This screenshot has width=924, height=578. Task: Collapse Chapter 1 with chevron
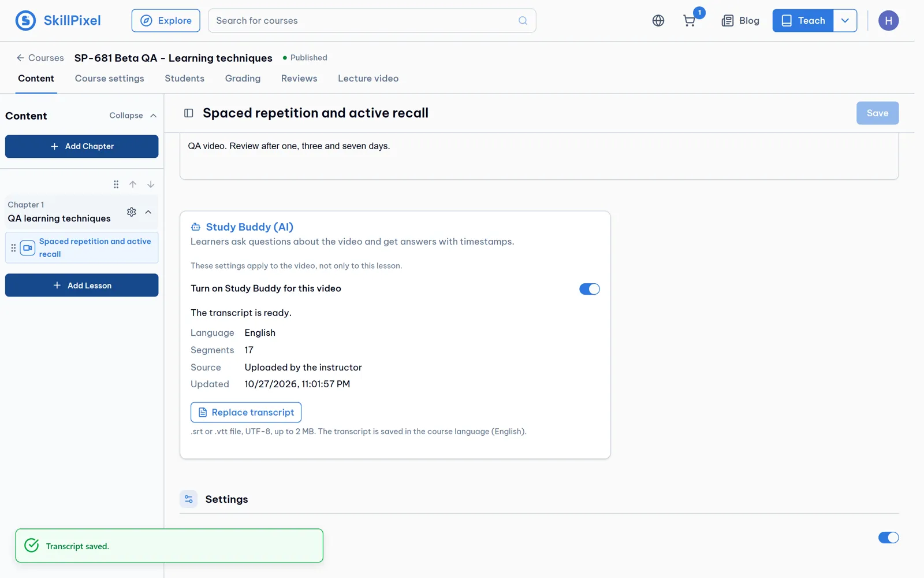148,212
